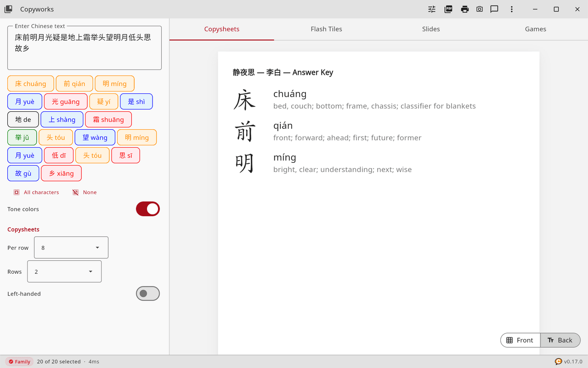The image size is (588, 368).
Task: Click the 20 of 20 selected status text
Action: point(59,362)
